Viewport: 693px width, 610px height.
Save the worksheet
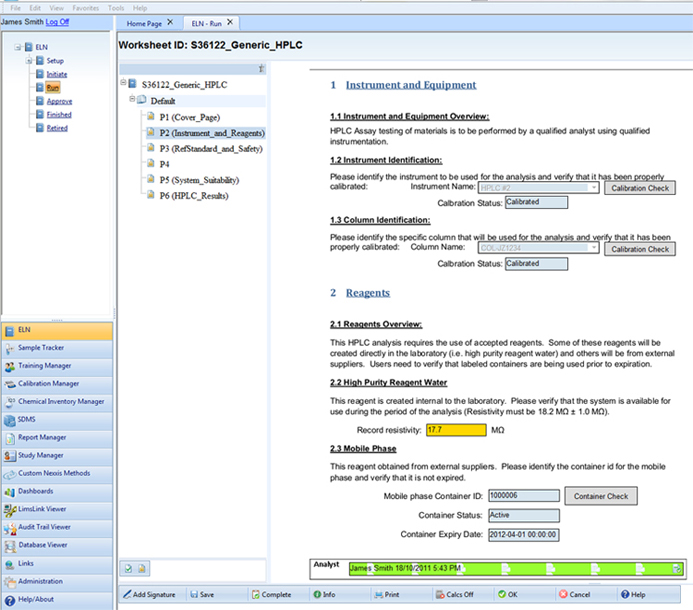pos(202,595)
